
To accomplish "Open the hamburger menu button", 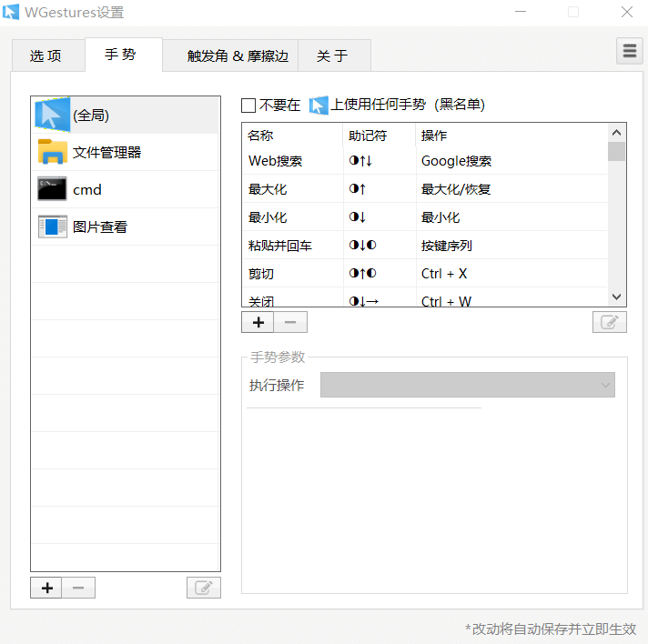I will (629, 51).
